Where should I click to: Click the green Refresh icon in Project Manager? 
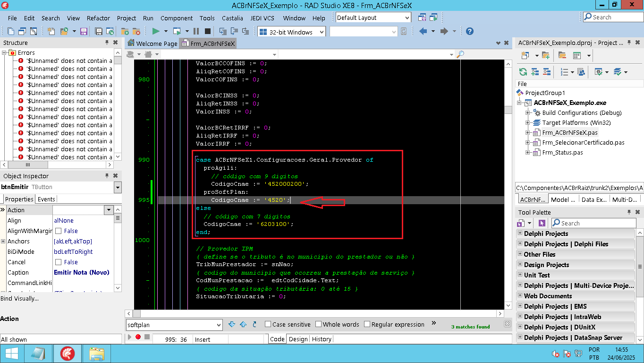523,72
